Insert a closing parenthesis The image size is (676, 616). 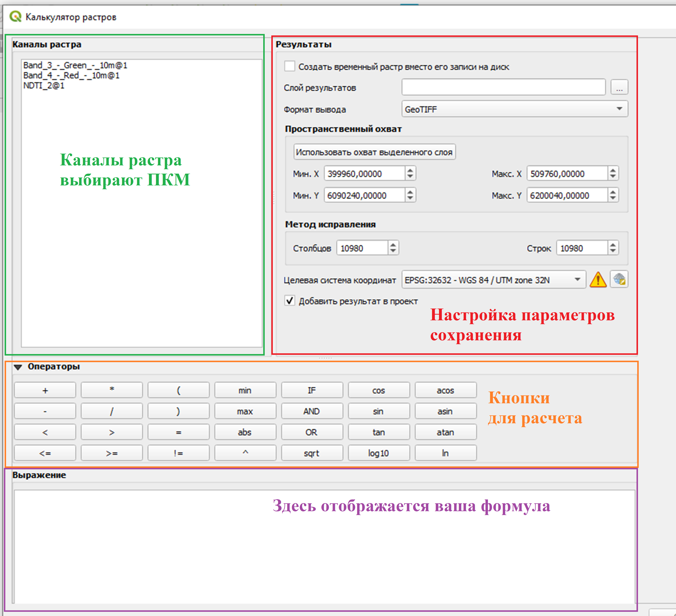point(178,411)
